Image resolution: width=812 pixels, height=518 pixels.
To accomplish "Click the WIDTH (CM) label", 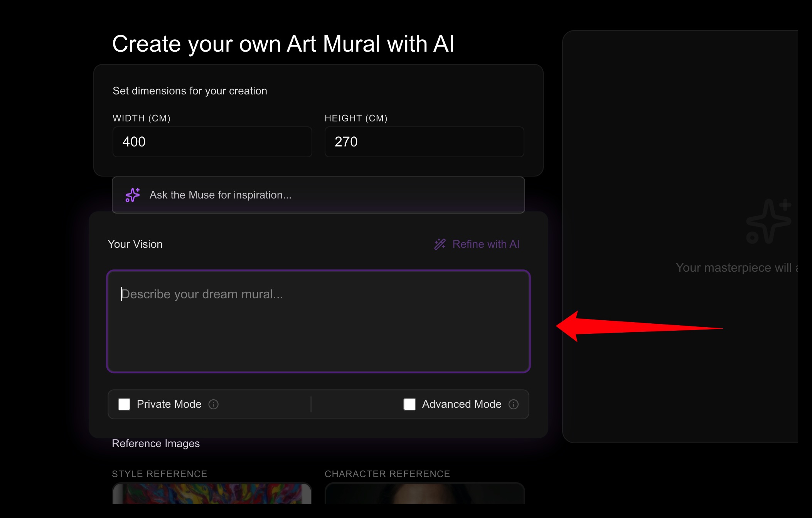I will pyautogui.click(x=142, y=118).
